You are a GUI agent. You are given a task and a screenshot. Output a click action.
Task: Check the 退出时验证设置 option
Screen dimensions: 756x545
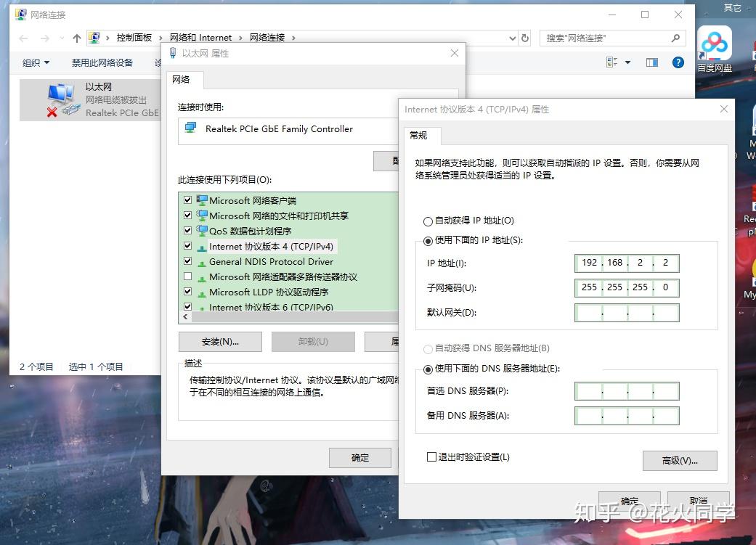tap(431, 456)
